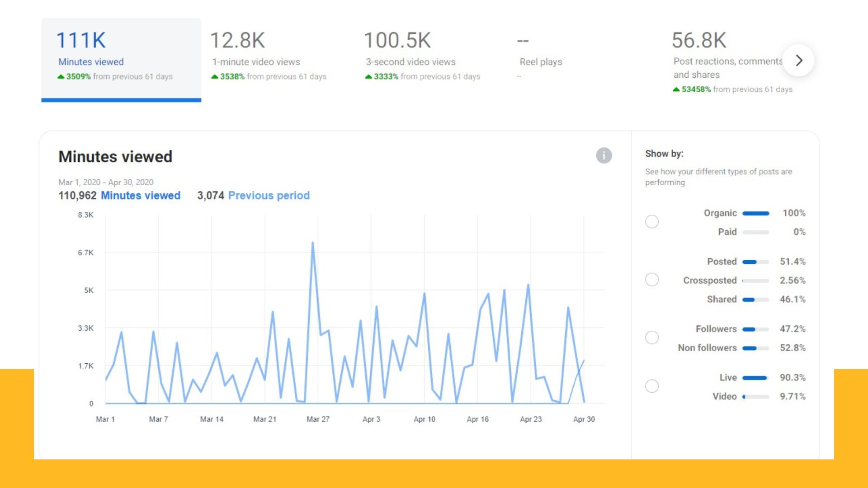This screenshot has height=488, width=868.
Task: Click the next arrow in the metrics carousel
Action: pyautogui.click(x=798, y=60)
